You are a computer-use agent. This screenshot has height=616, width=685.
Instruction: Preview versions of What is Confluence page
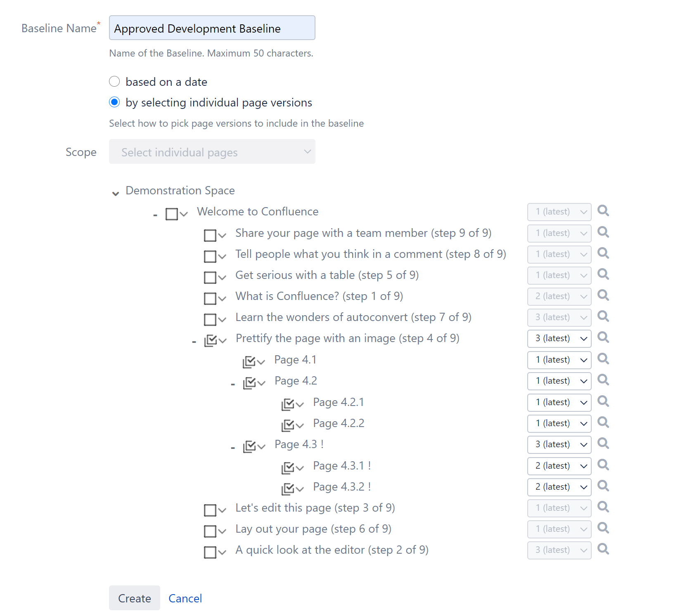click(x=603, y=296)
